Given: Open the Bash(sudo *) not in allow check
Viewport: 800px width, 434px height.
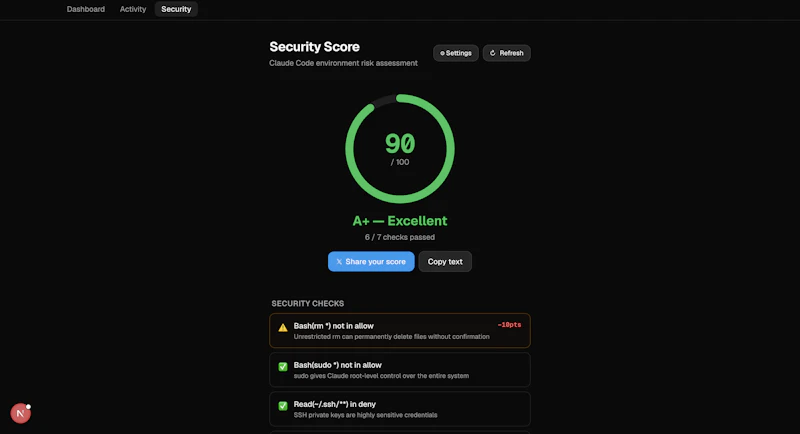Looking at the screenshot, I should point(399,370).
